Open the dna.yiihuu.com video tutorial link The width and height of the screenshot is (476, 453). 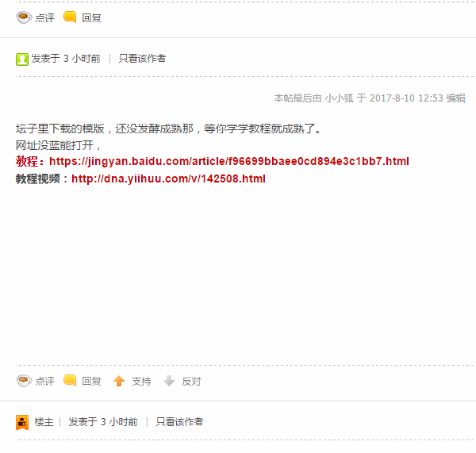pyautogui.click(x=168, y=179)
